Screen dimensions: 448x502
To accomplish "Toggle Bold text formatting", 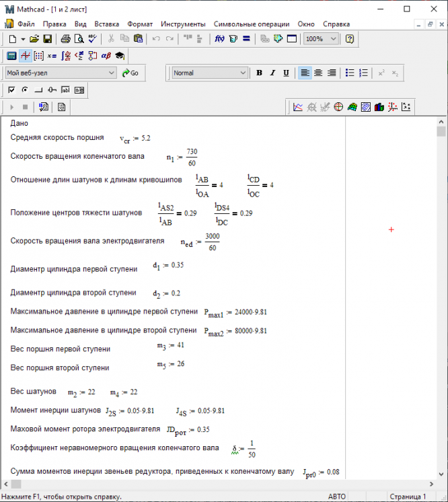I will 259,73.
